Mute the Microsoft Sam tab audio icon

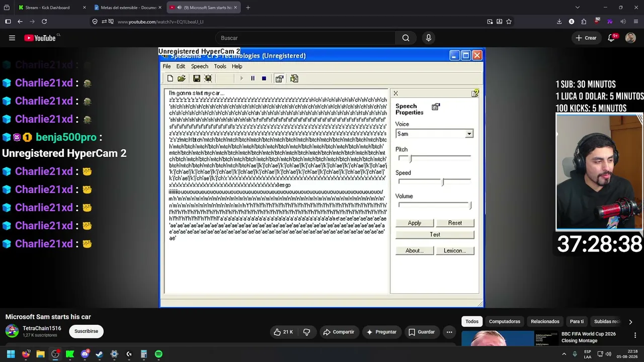click(x=179, y=8)
